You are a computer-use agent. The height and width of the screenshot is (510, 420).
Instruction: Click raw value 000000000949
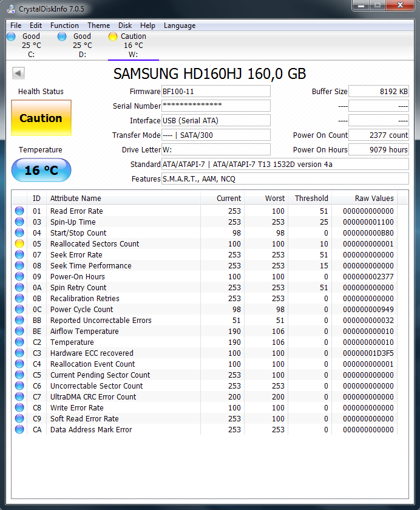point(368,309)
